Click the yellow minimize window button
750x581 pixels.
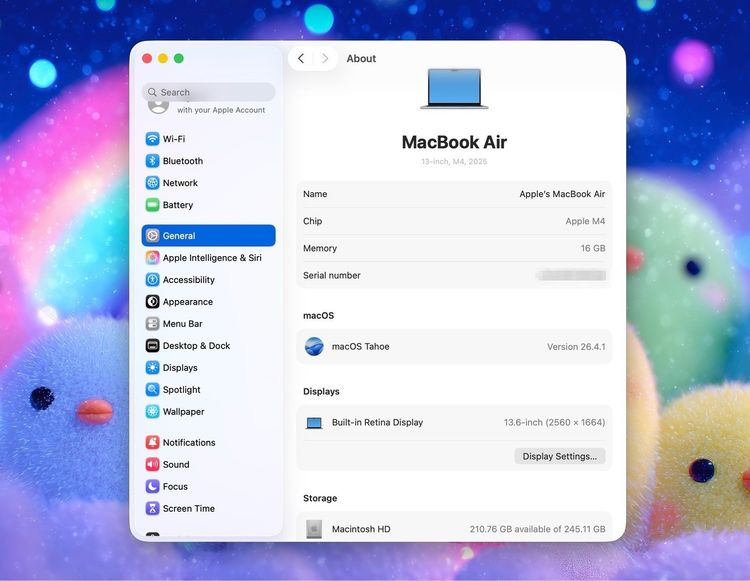coord(163,58)
